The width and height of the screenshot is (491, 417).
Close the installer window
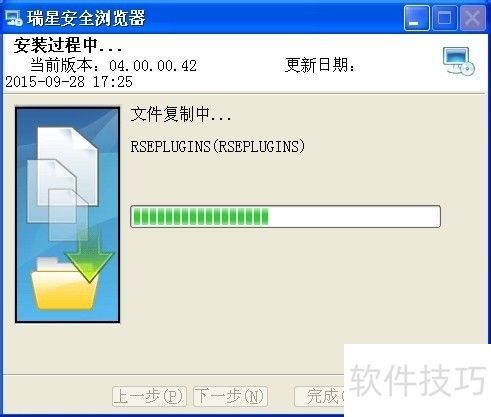click(472, 18)
